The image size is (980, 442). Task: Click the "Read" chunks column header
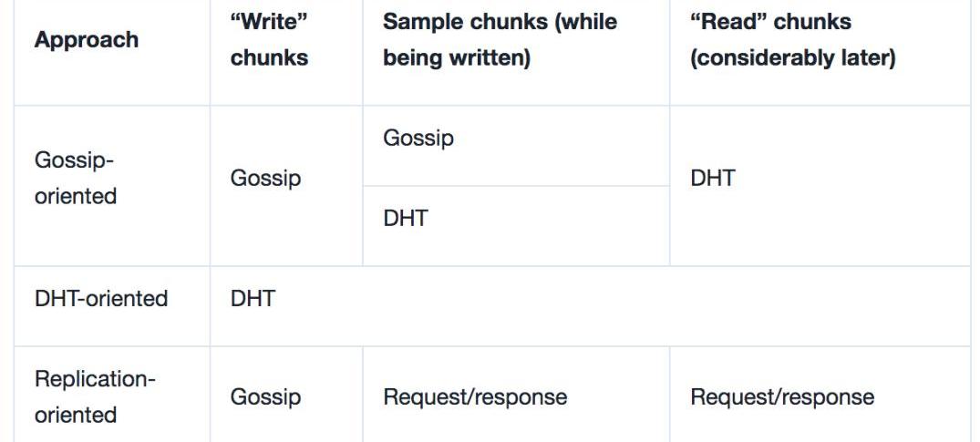coord(792,40)
